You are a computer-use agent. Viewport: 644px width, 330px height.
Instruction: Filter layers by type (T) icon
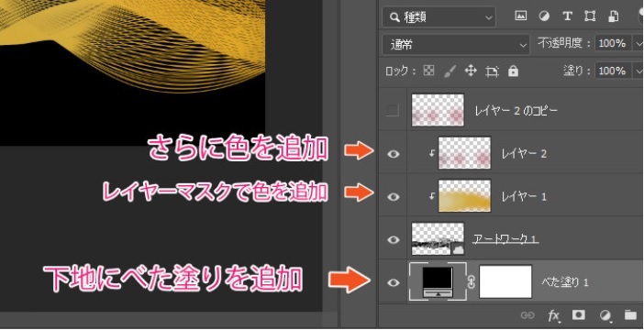(567, 16)
